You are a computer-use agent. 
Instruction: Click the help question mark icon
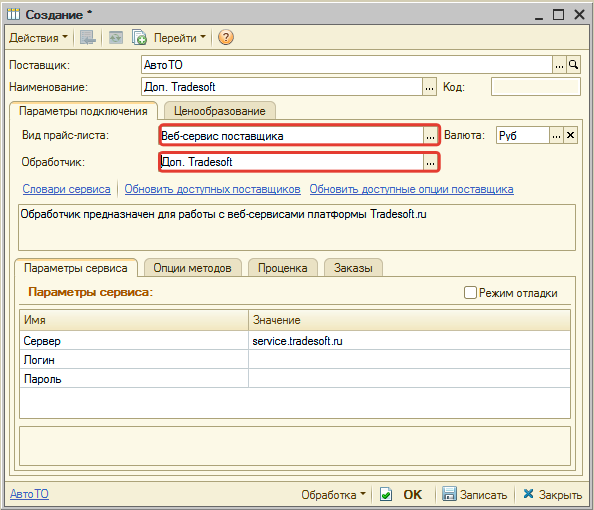coord(226,37)
